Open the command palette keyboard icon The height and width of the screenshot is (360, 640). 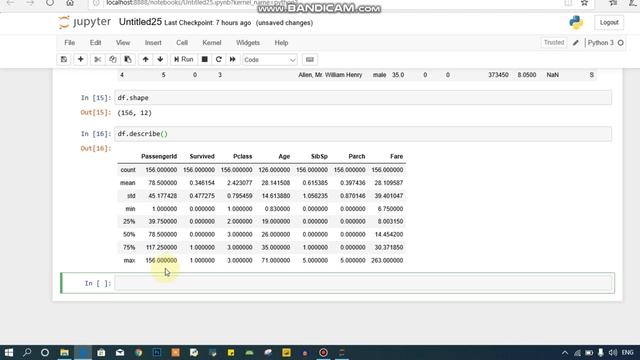click(310, 60)
